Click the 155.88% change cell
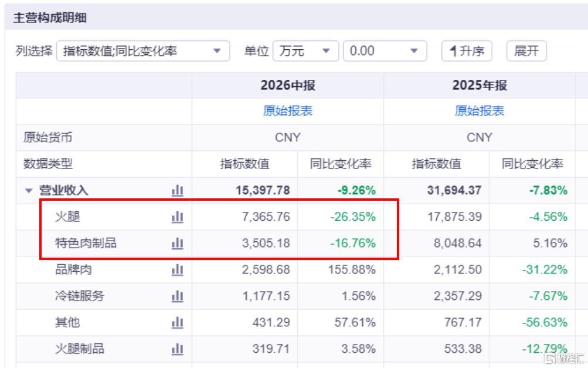The height and width of the screenshot is (368, 588). click(352, 269)
